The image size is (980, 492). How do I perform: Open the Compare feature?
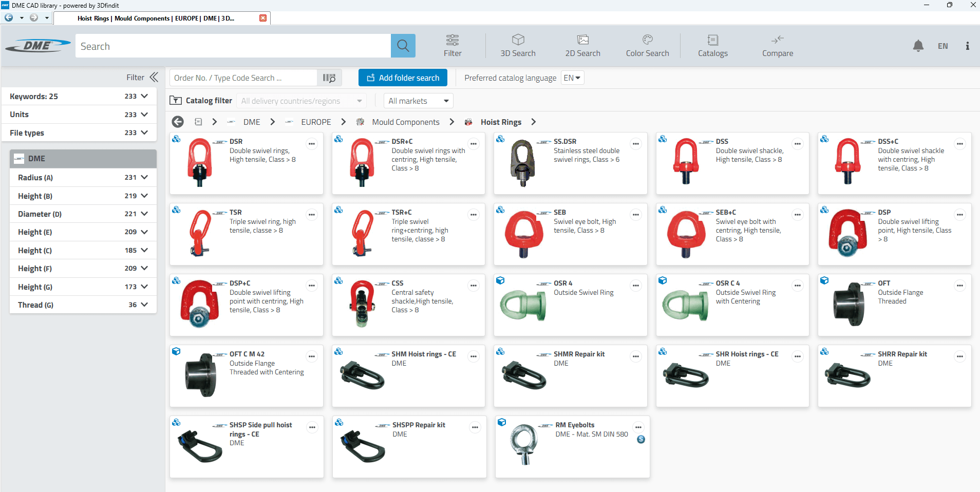tap(777, 46)
